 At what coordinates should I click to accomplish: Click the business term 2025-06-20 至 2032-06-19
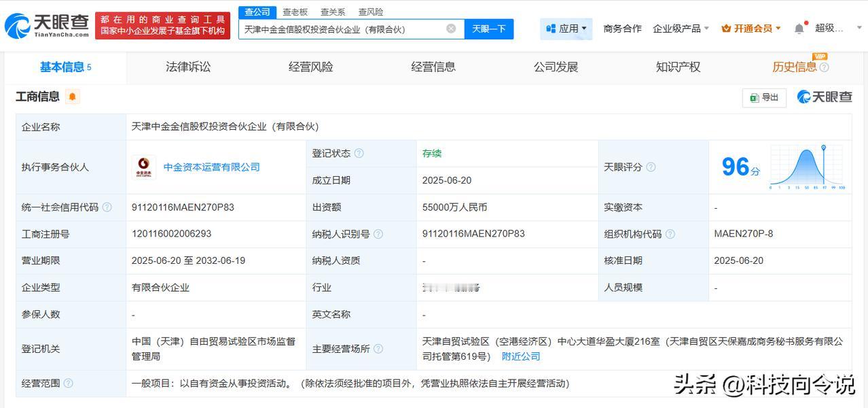189,260
